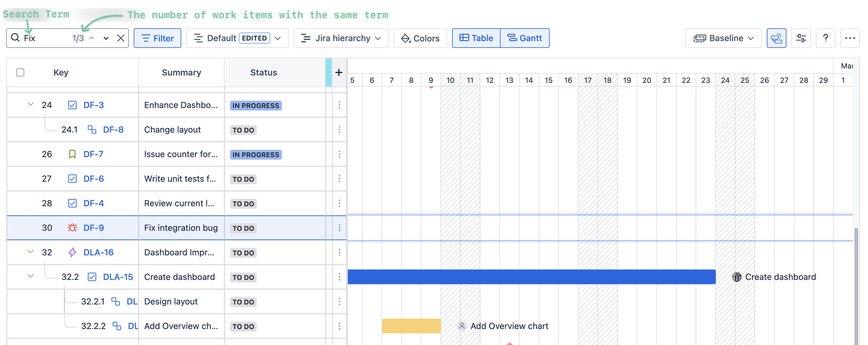Screen dimensions: 868x345
Task: Go to previous search result arrow
Action: (92, 38)
